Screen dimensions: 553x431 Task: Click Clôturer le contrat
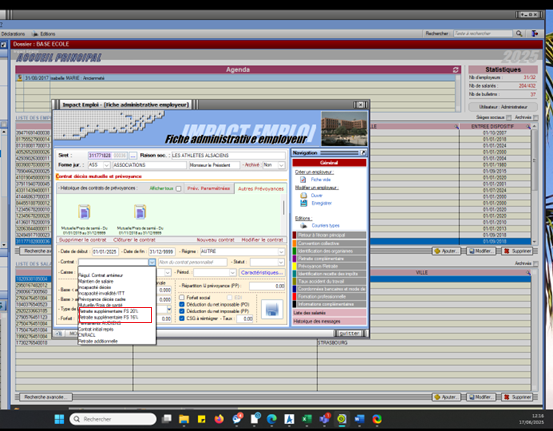click(x=134, y=240)
